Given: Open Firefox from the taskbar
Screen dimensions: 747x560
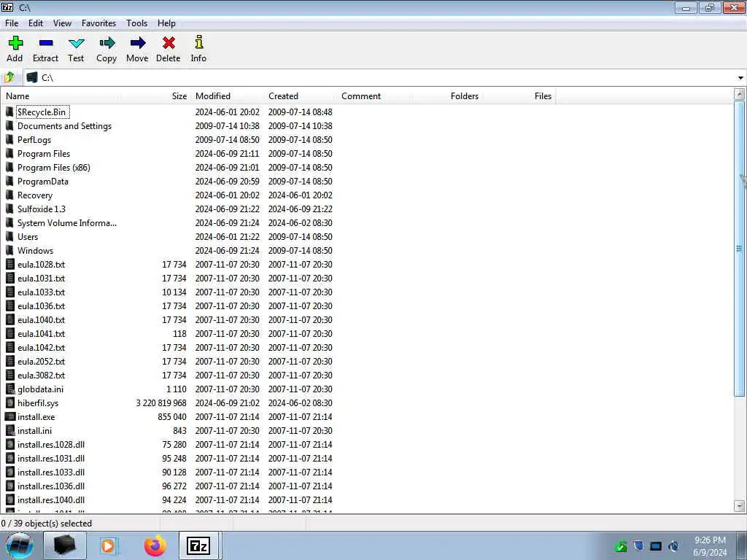Looking at the screenshot, I should point(155,545).
